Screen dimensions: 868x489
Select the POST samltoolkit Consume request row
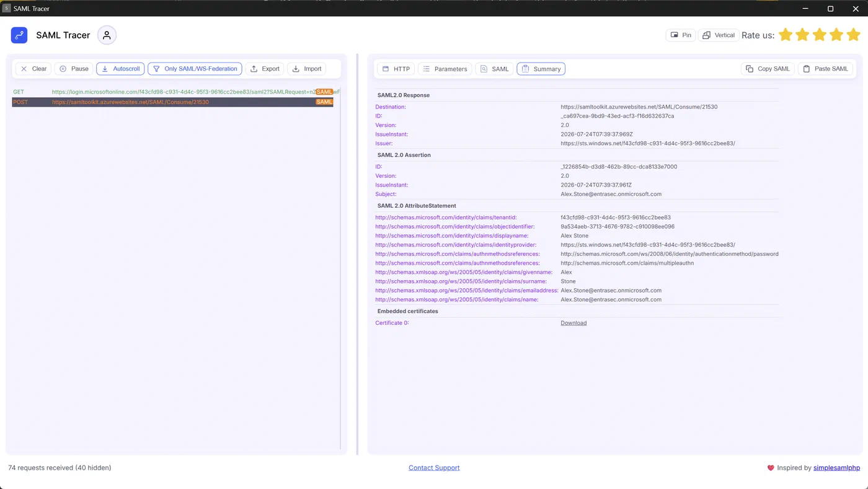pos(173,102)
